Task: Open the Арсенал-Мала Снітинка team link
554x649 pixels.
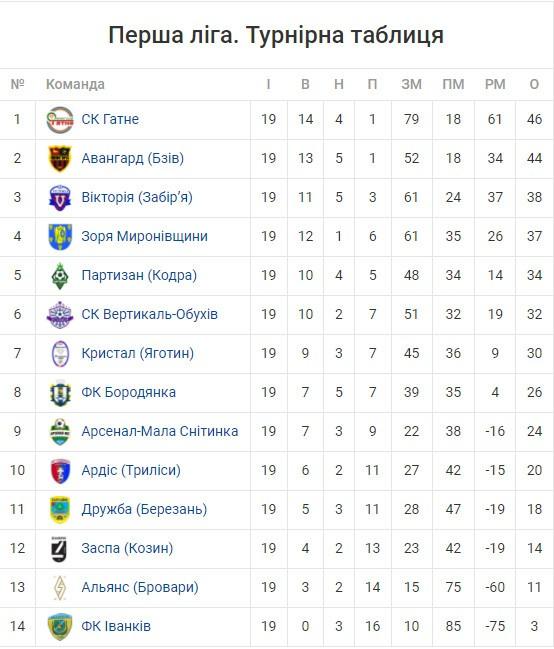Action: (160, 431)
